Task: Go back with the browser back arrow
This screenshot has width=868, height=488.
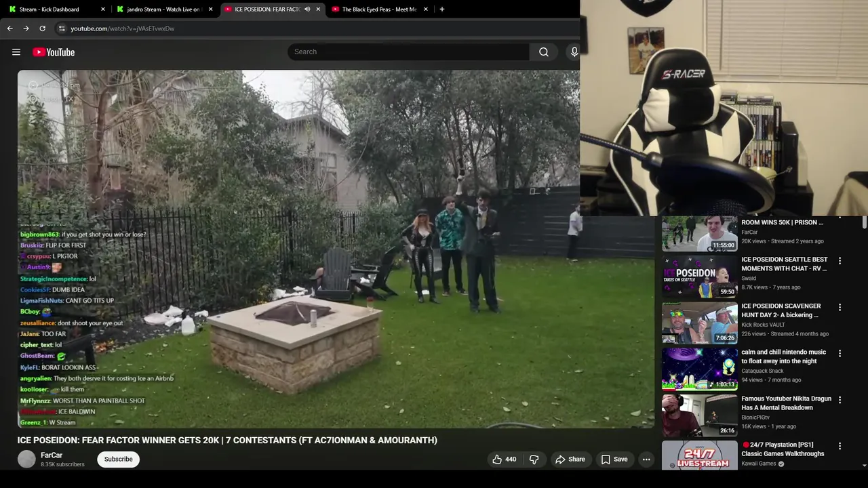Action: coord(9,28)
